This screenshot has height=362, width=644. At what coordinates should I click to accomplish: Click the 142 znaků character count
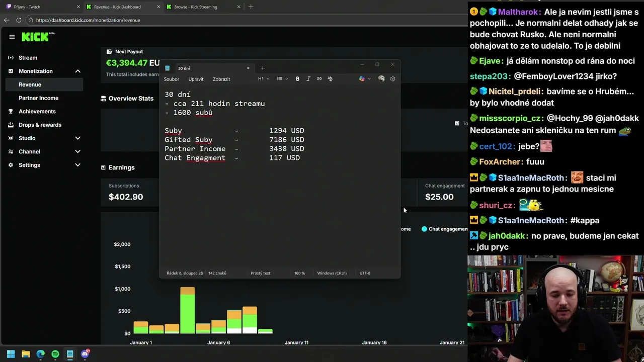pyautogui.click(x=217, y=273)
